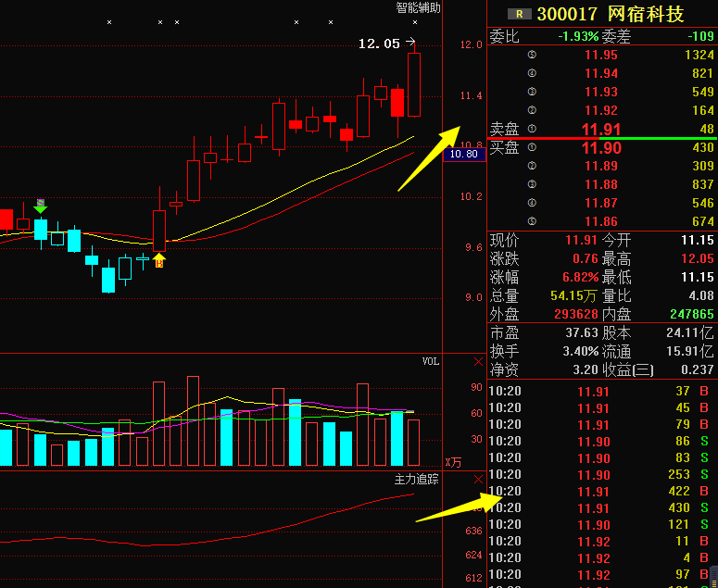Viewport: 718px width, 588px height.
Task: Click the rightmost x marker at the chart top
Action: tap(414, 21)
